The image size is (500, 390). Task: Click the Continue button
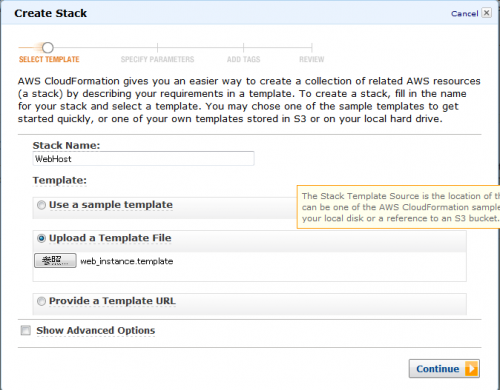click(444, 369)
